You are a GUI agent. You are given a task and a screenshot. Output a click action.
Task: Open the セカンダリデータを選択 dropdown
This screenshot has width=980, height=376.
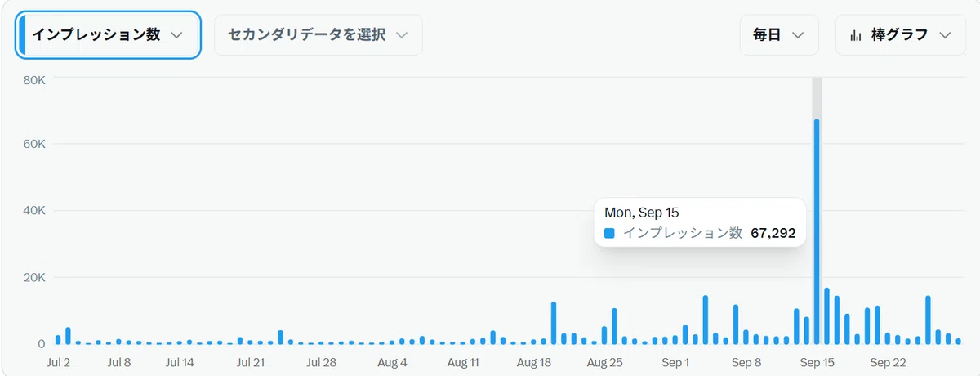pyautogui.click(x=318, y=35)
